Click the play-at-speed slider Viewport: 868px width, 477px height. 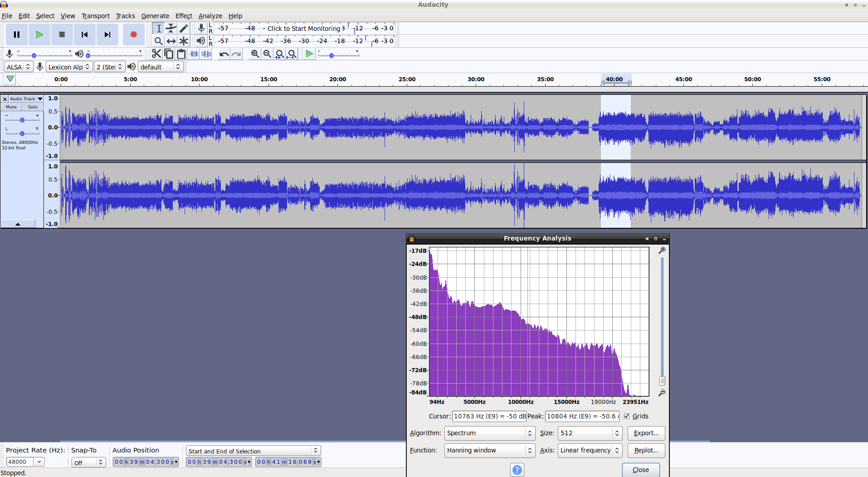click(x=338, y=54)
